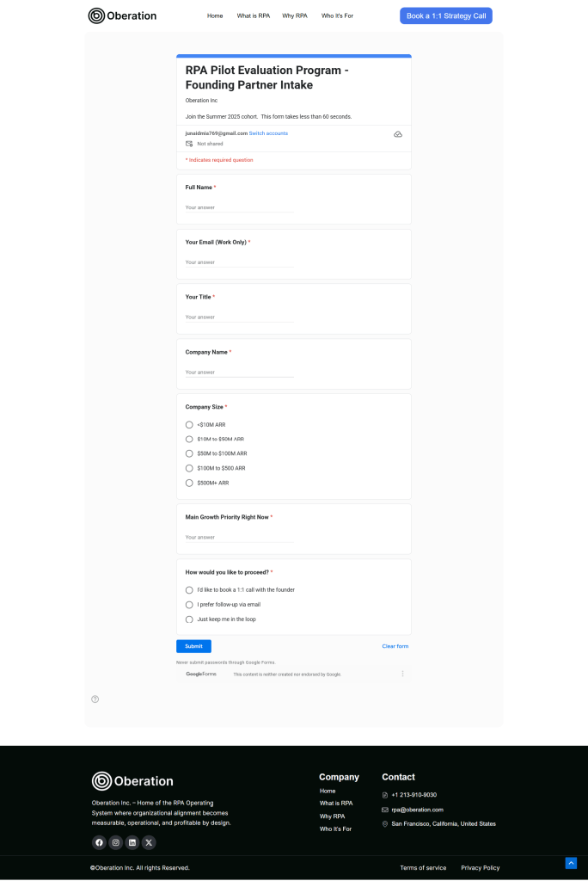Open the help question mark icon

(95, 699)
